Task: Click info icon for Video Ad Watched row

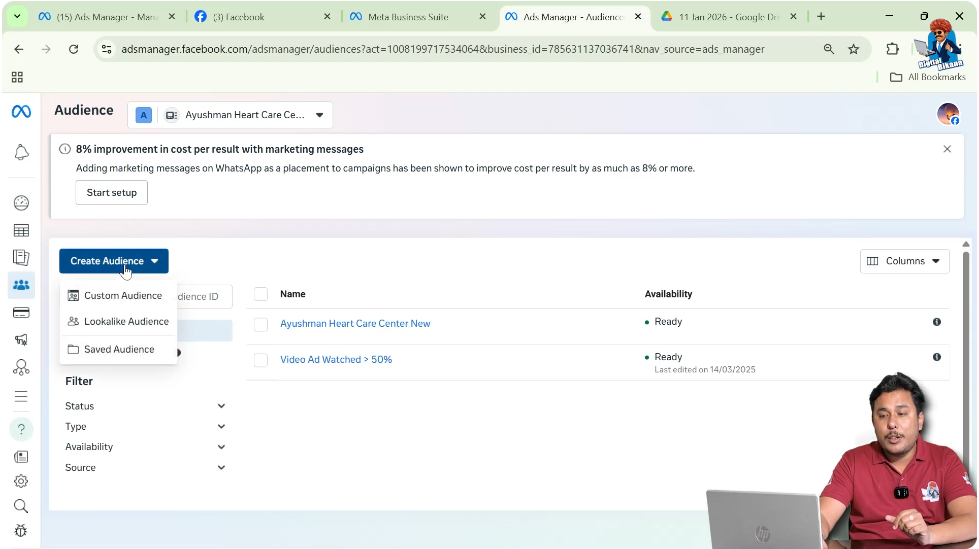Action: (x=937, y=357)
